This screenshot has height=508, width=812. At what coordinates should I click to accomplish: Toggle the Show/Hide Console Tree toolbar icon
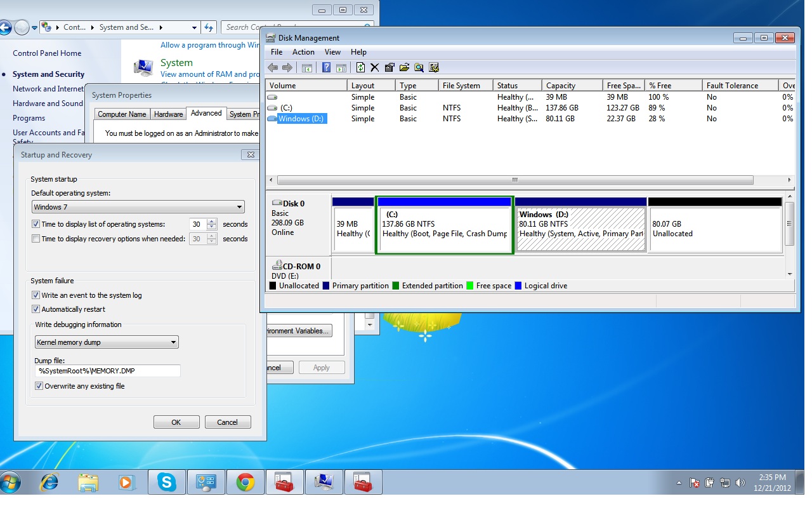(x=307, y=68)
